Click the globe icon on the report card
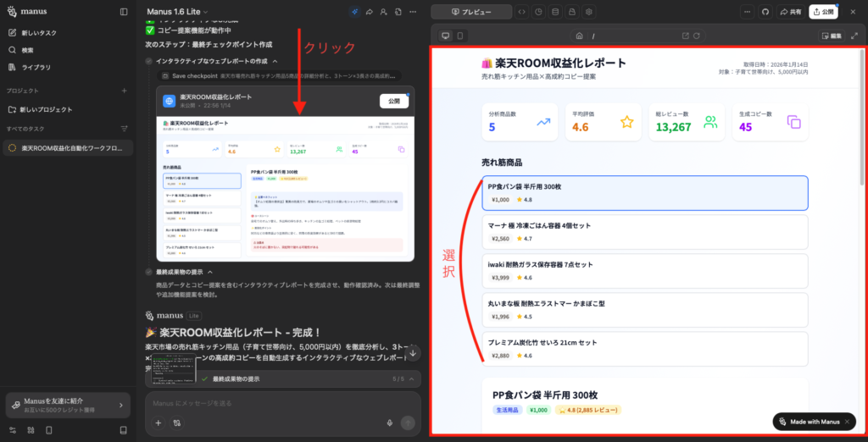Viewport: 868px width, 442px height. (x=170, y=101)
